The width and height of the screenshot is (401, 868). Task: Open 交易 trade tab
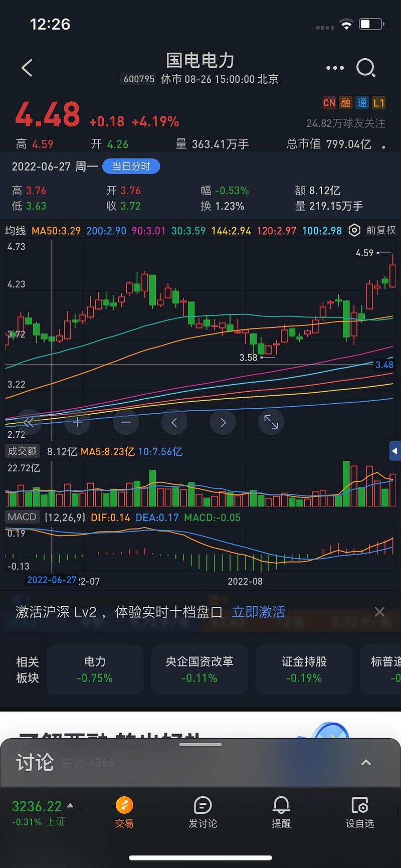(x=124, y=812)
